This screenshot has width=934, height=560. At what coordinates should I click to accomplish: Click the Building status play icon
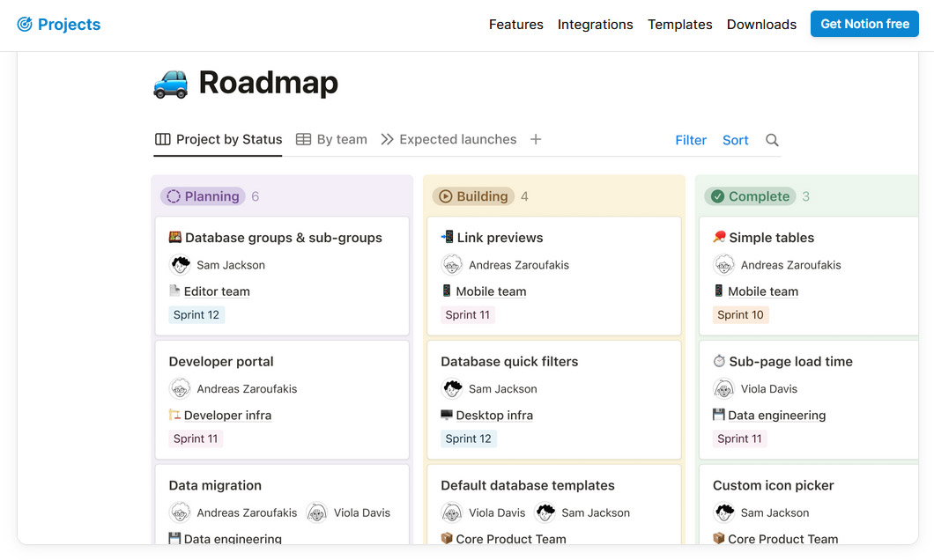click(446, 196)
